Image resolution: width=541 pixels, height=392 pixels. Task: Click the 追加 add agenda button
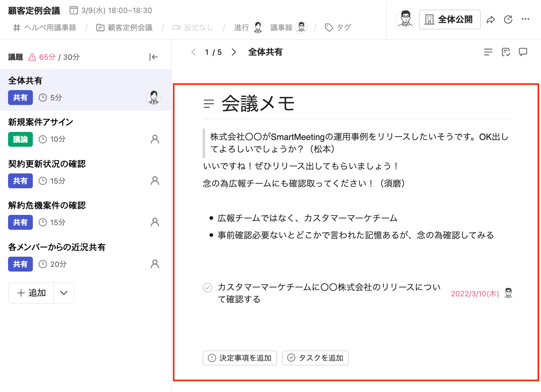tap(31, 293)
